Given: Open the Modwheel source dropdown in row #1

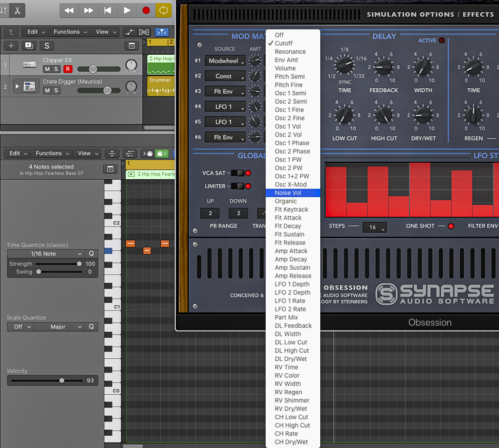Looking at the screenshot, I should click(x=225, y=61).
